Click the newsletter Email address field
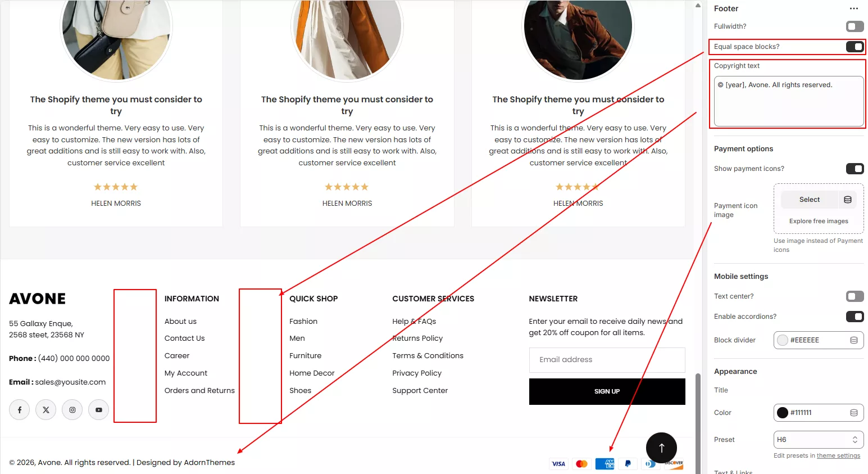 [x=607, y=360]
